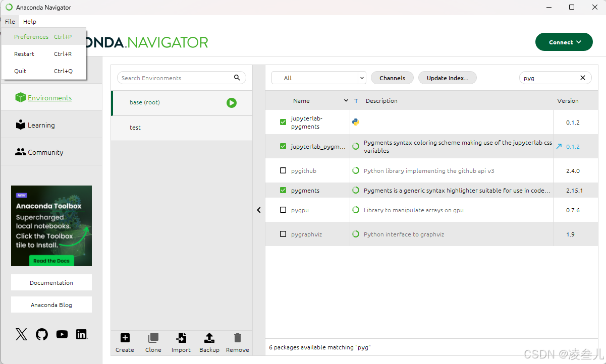
Task: Uncheck the jupyterlab-pygments package checkbox
Action: [x=283, y=122]
